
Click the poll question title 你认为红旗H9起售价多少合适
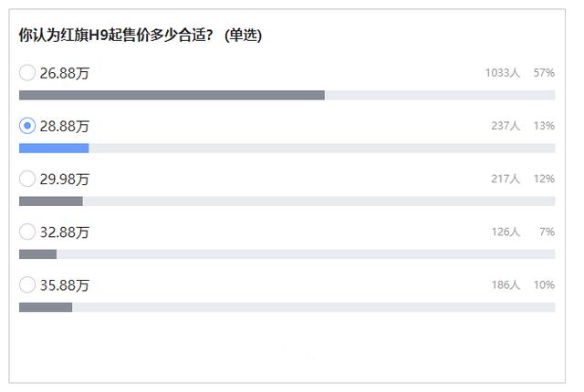[140, 35]
